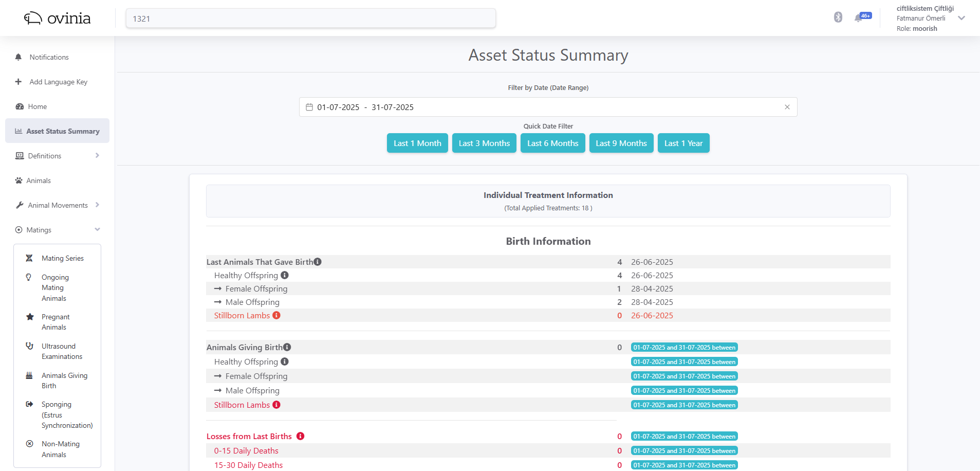980x471 pixels.
Task: Expand the Animal Movements submenu arrow
Action: click(x=97, y=205)
